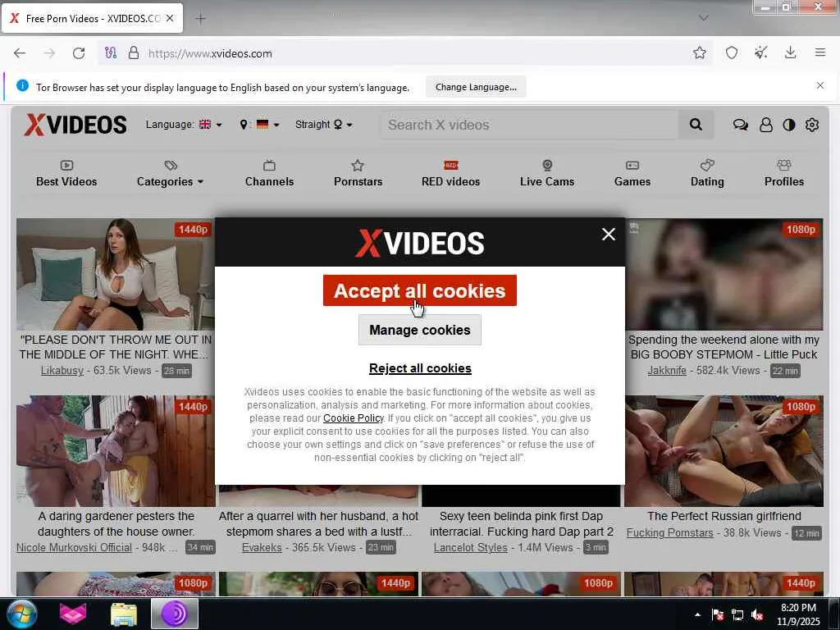Launch the pink app in taskbar
This screenshot has height=630, width=840.
coord(73,614)
